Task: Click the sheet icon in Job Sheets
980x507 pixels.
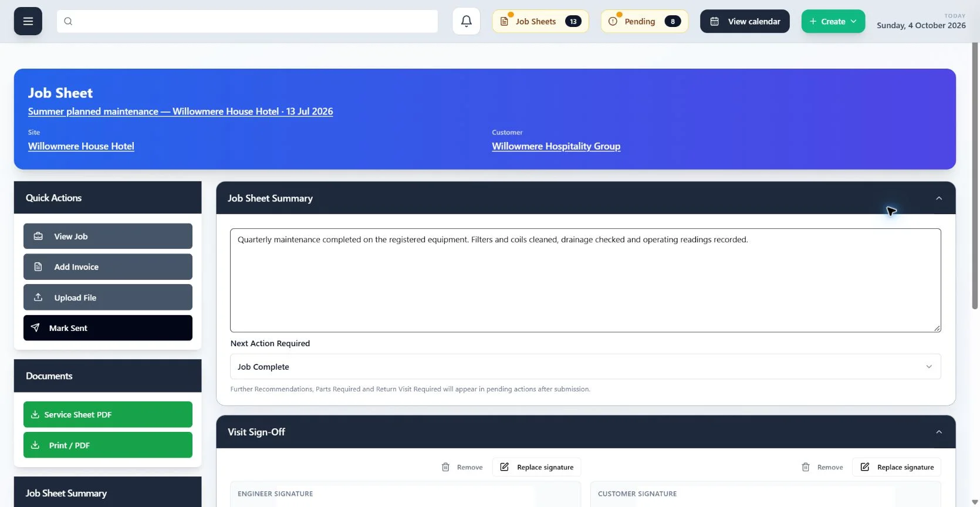Action: click(504, 21)
